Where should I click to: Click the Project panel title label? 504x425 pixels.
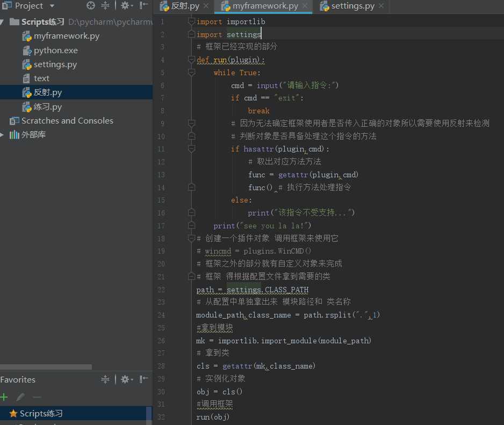tap(28, 6)
